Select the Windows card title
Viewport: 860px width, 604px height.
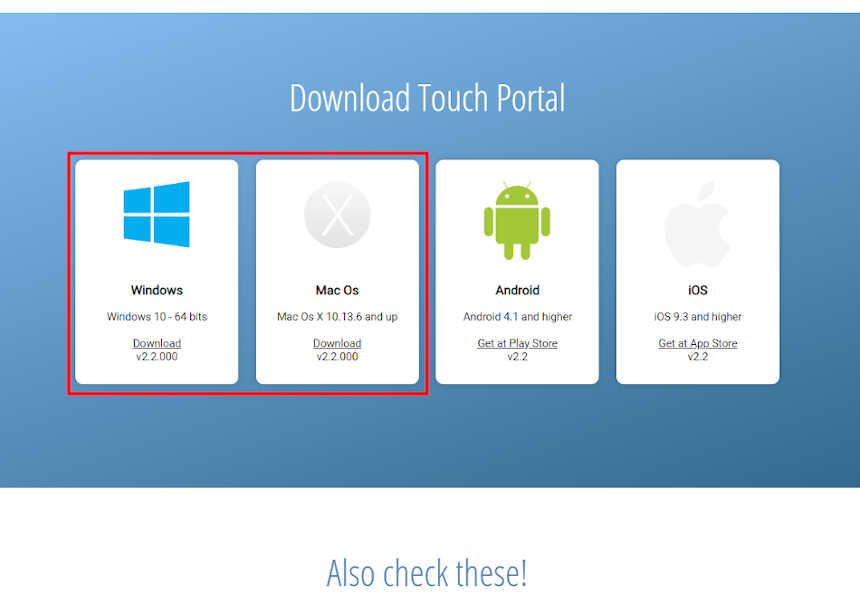(157, 290)
